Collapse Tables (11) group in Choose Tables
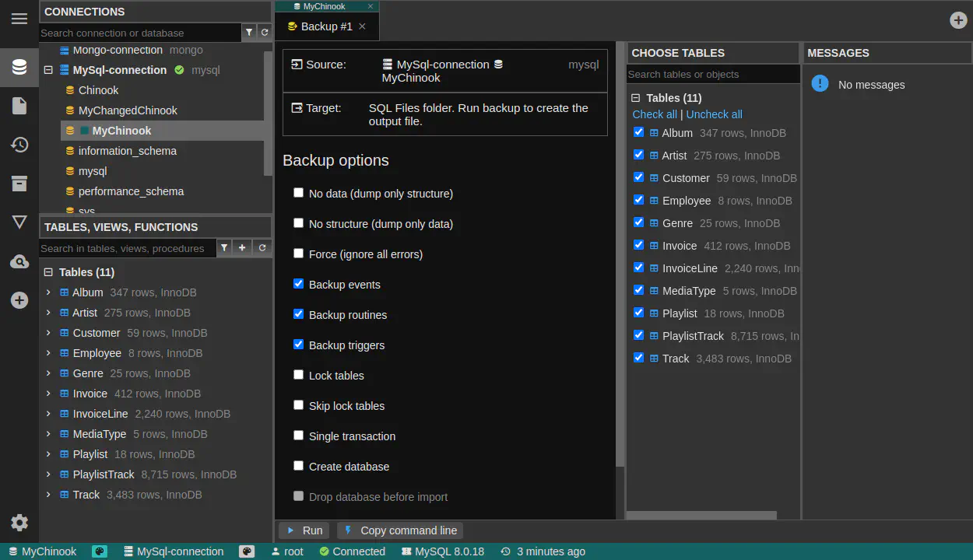Image resolution: width=973 pixels, height=560 pixels. click(635, 98)
